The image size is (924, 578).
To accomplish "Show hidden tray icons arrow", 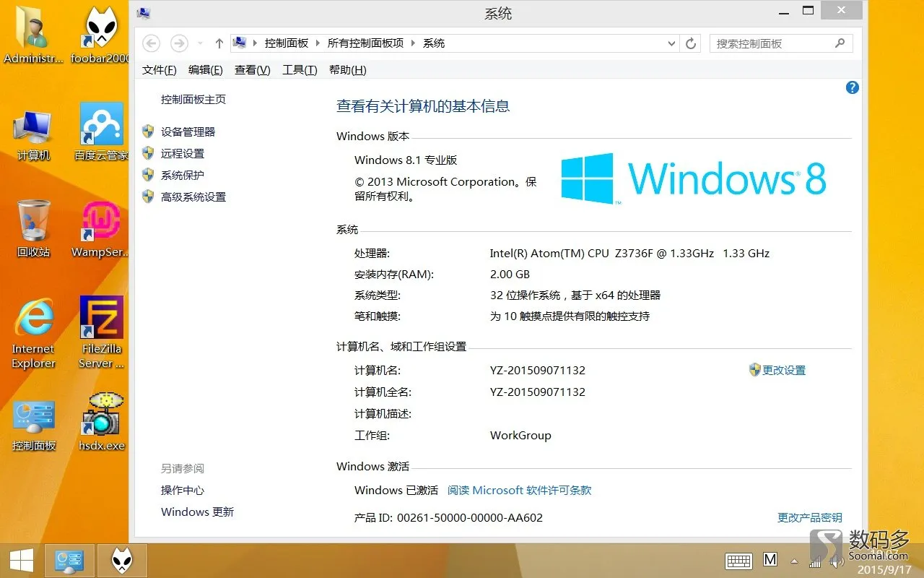I will point(795,561).
